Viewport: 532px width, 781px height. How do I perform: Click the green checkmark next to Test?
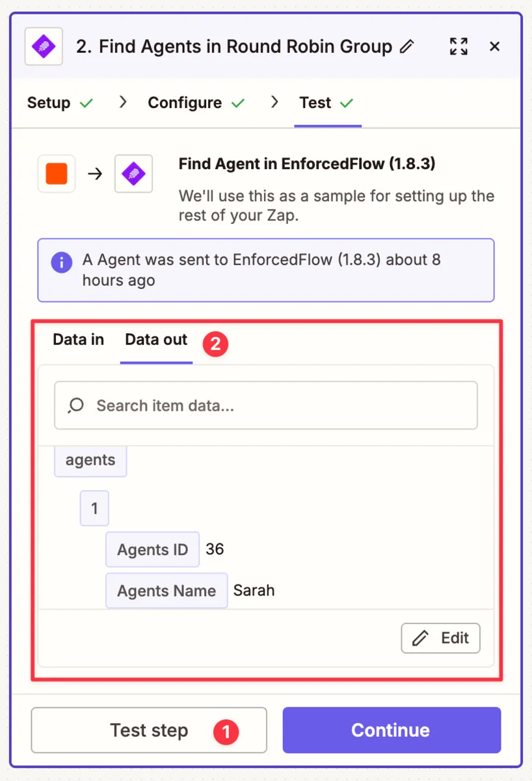(x=347, y=102)
